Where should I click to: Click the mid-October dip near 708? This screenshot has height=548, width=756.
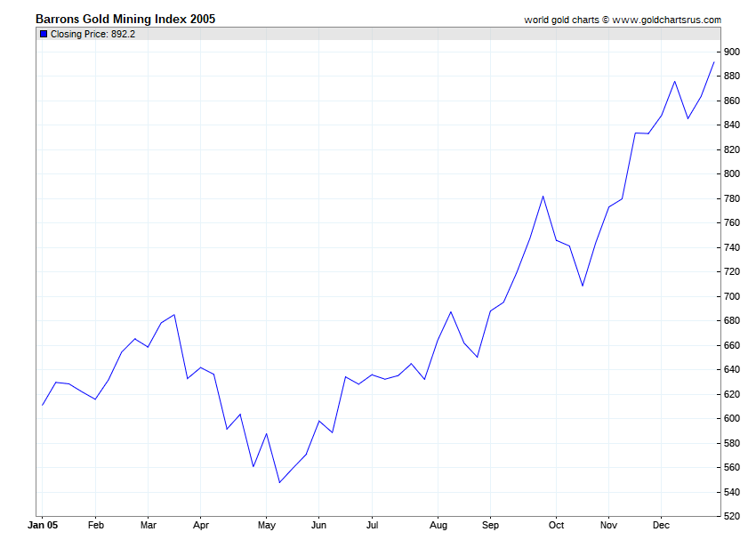coord(583,286)
